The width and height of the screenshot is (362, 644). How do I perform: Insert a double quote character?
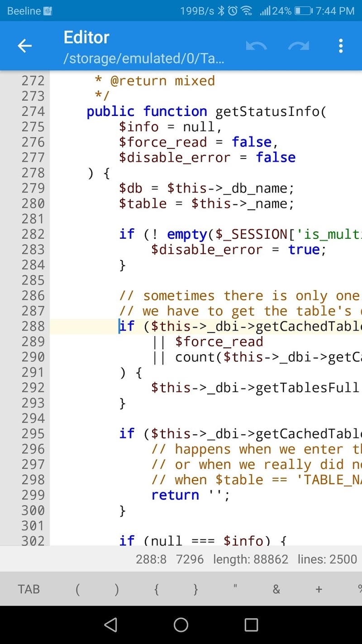tap(234, 589)
